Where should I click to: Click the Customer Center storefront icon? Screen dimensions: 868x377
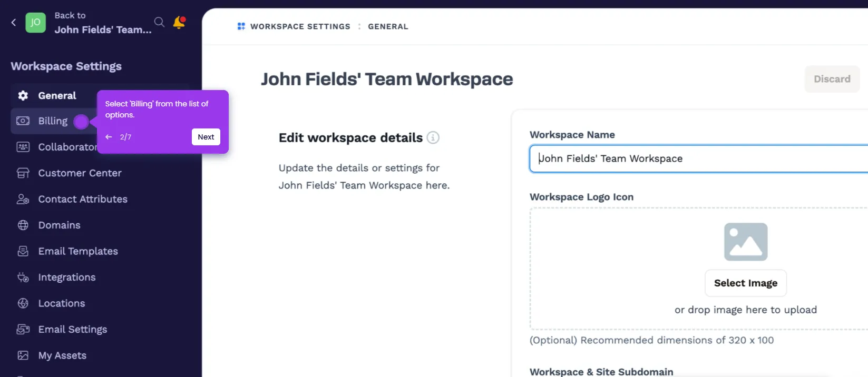coord(23,173)
